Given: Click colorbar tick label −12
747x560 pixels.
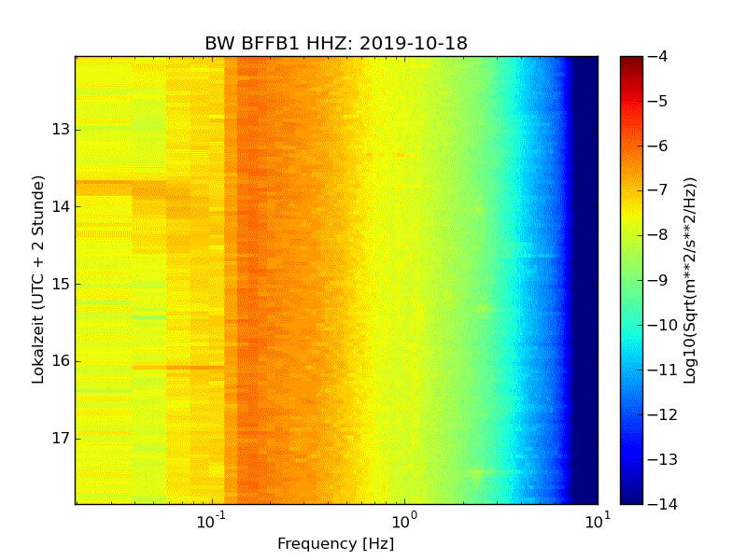Looking at the screenshot, I should pos(663,414).
